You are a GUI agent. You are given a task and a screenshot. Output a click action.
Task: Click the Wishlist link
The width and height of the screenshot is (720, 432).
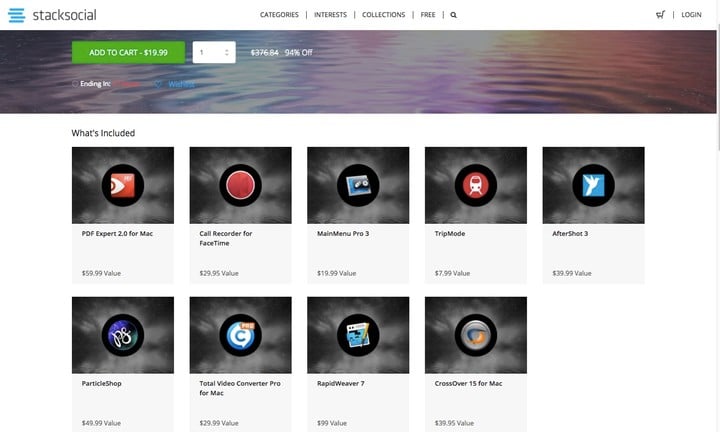[x=181, y=84]
